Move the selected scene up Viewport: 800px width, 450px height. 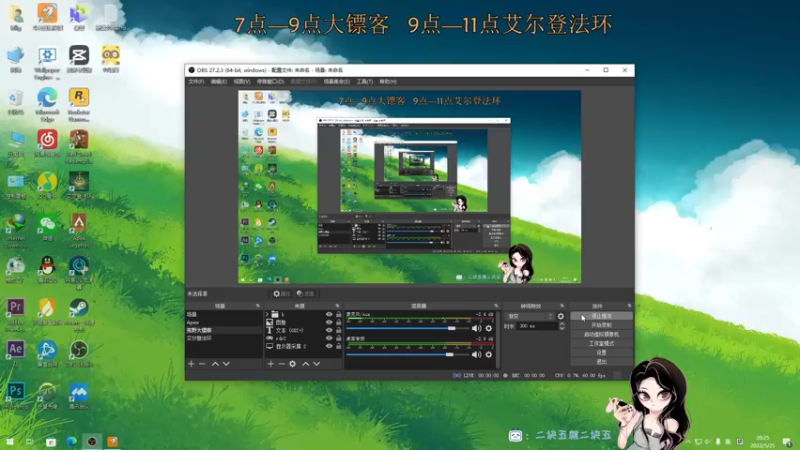(215, 364)
